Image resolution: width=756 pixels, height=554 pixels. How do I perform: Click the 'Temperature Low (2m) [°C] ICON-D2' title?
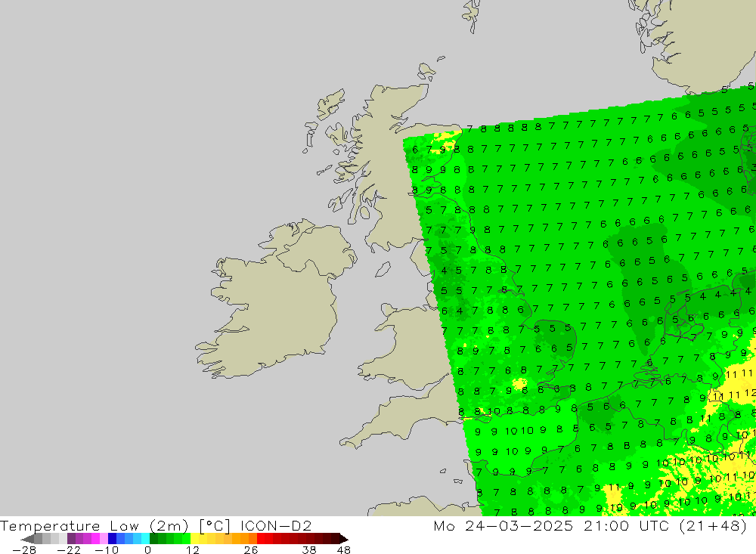point(156,525)
